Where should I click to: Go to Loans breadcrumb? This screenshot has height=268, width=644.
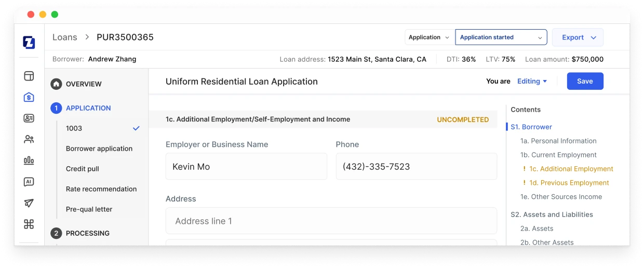pyautogui.click(x=65, y=37)
